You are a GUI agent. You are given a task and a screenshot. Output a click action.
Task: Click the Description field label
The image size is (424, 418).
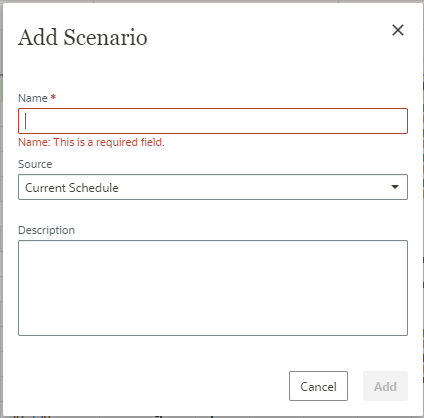[46, 230]
